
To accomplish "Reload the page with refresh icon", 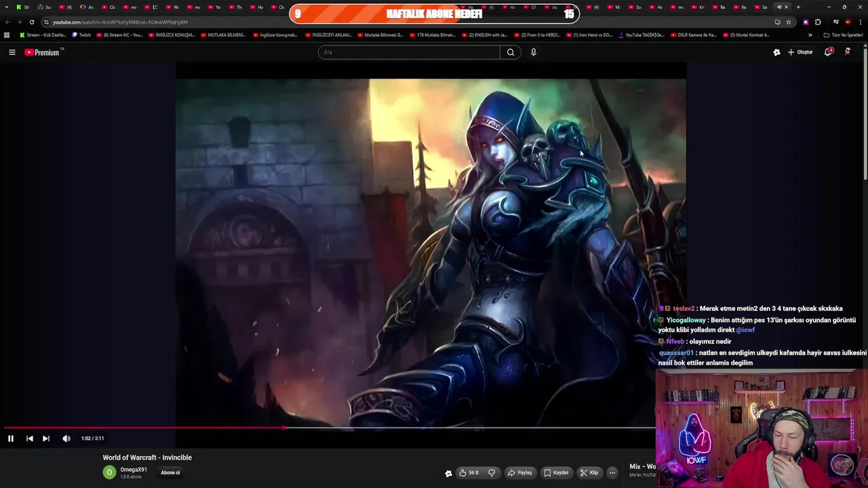I will click(31, 22).
